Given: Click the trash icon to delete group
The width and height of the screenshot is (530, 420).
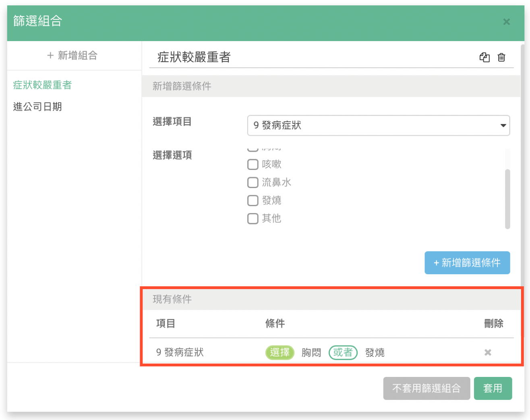Looking at the screenshot, I should click(501, 58).
